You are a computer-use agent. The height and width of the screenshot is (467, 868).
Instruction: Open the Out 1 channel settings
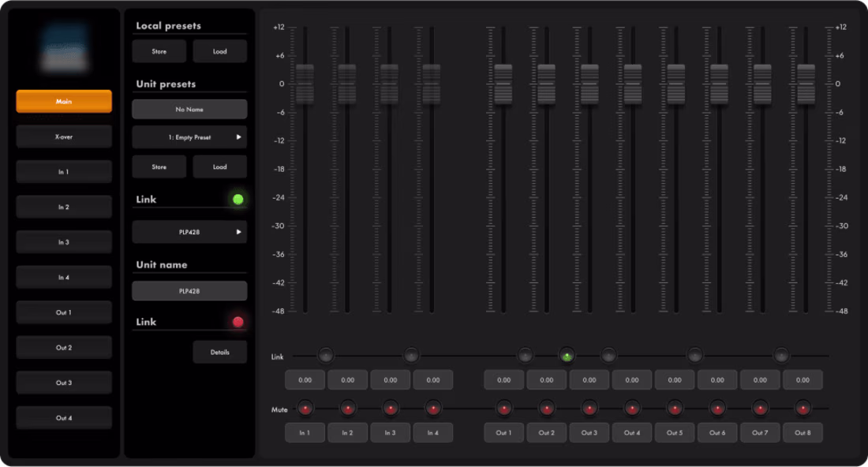(x=63, y=312)
